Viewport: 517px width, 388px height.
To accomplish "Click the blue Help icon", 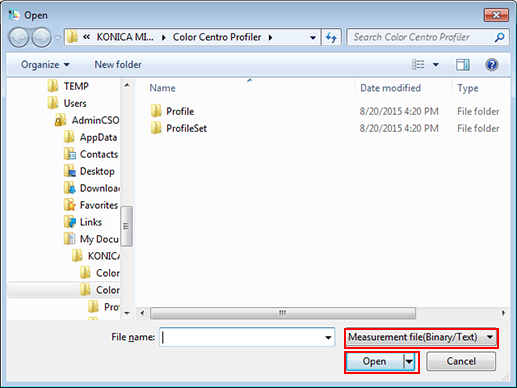I will tap(492, 64).
